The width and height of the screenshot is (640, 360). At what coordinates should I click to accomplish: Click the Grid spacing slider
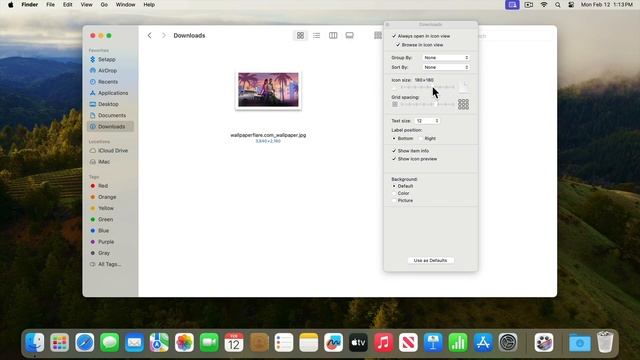click(x=428, y=104)
